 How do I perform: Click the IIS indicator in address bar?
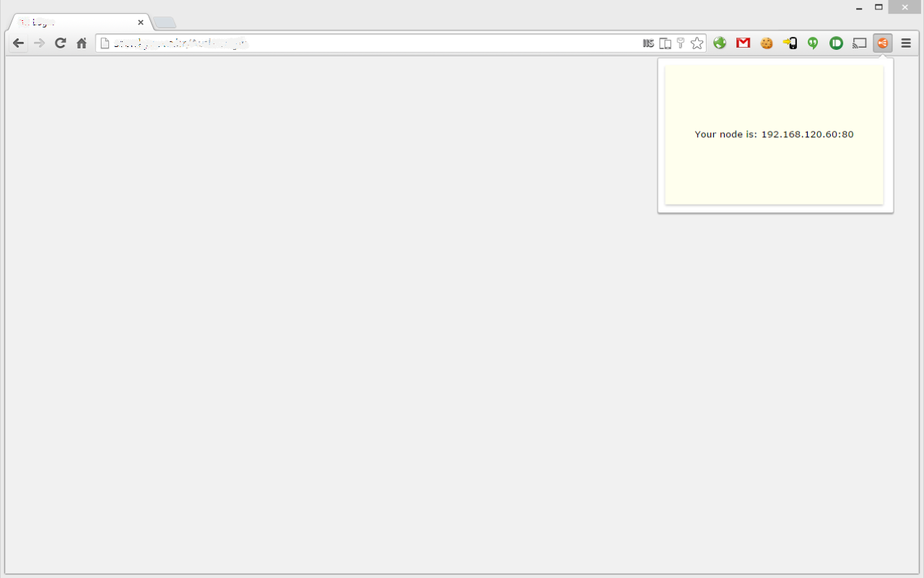[648, 43]
